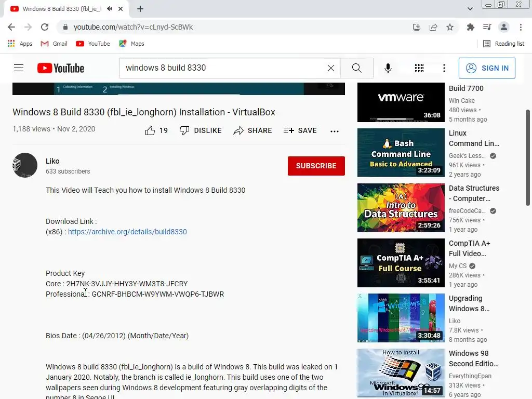
Task: Open the YouTube hamburger guide menu
Action: click(19, 68)
